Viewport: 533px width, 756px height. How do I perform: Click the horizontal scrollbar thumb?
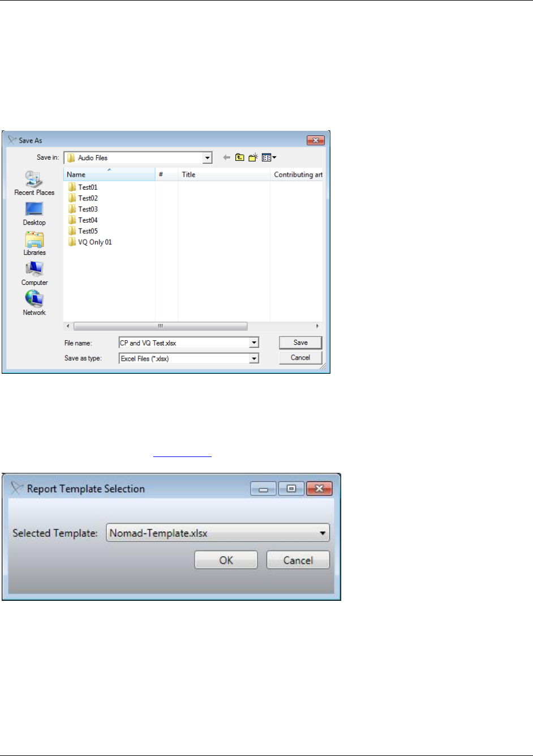pos(160,326)
